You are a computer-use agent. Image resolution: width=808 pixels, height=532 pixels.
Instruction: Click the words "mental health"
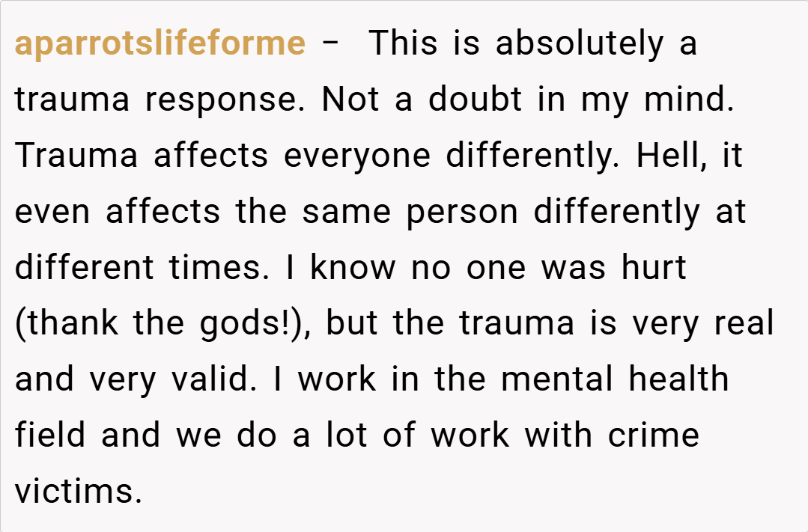pos(614,380)
